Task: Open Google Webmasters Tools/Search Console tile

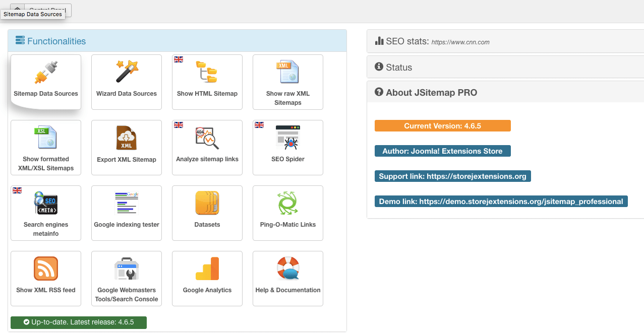Action: click(x=127, y=279)
